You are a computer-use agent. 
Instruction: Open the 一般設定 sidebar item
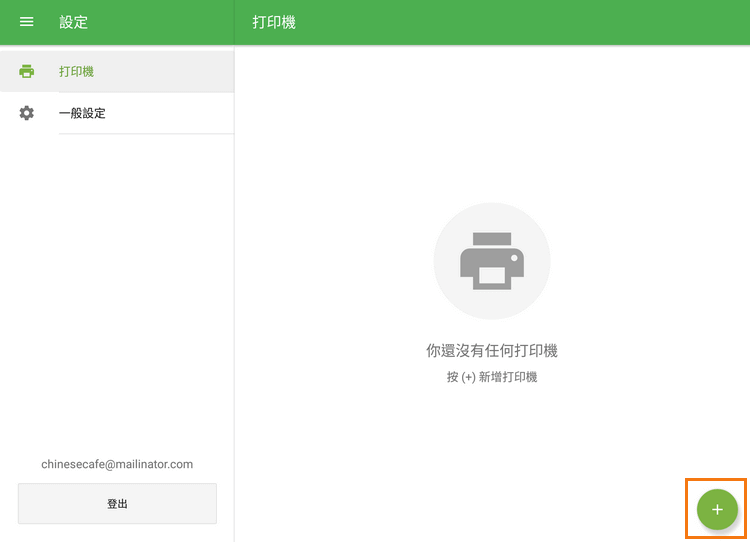coord(82,113)
